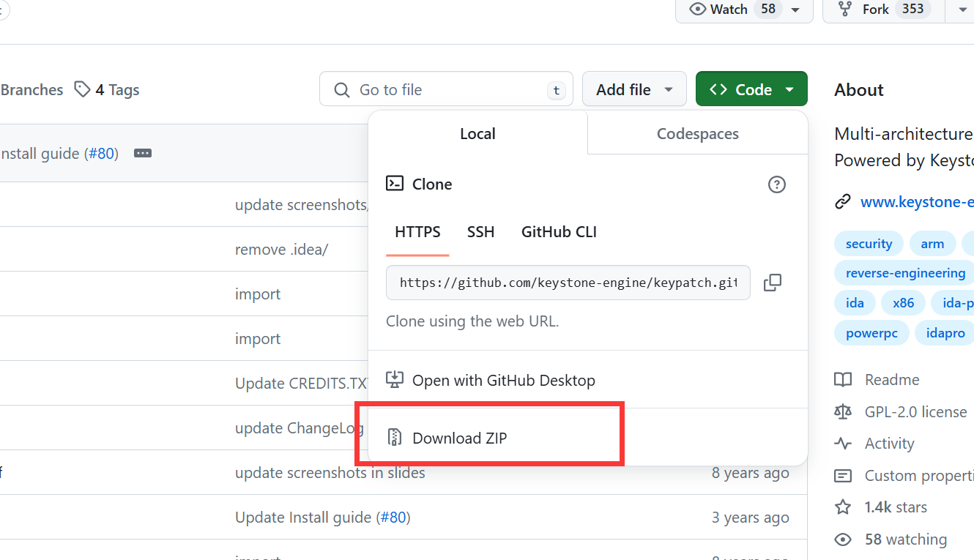Image resolution: width=974 pixels, height=560 pixels.
Task: Select the HTTPS clone tab
Action: click(x=417, y=232)
